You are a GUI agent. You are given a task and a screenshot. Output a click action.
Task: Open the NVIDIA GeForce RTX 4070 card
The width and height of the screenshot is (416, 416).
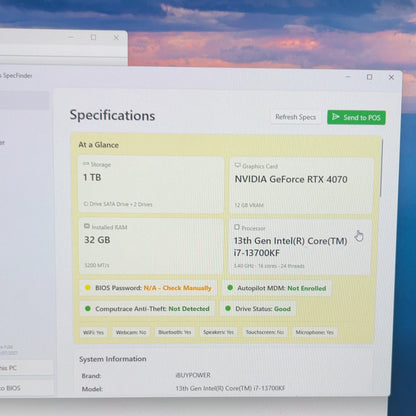[x=301, y=185]
